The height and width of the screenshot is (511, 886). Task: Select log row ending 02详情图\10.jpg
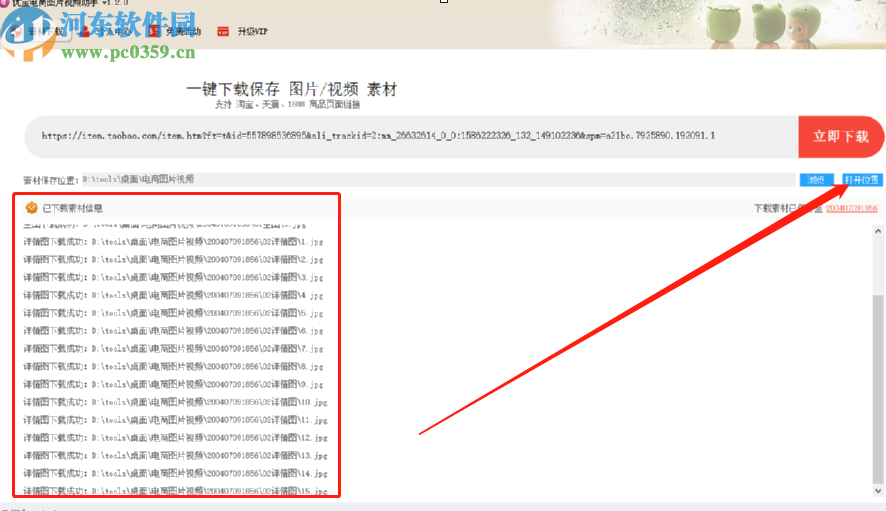coord(175,402)
